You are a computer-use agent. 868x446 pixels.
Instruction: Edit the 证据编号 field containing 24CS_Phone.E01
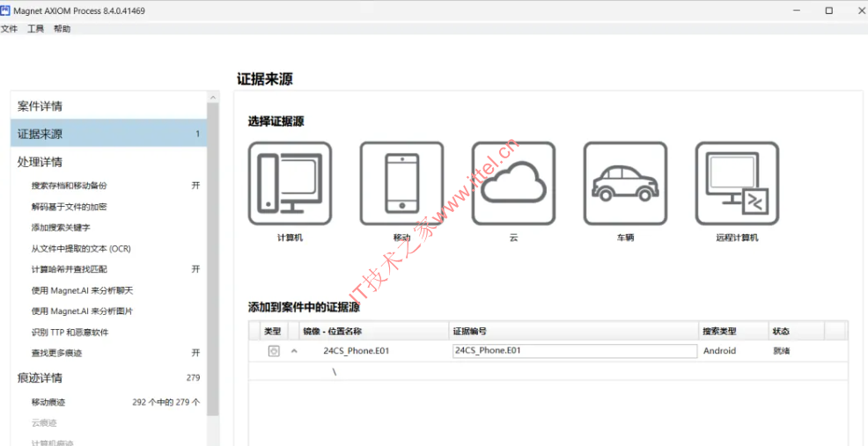coord(573,351)
